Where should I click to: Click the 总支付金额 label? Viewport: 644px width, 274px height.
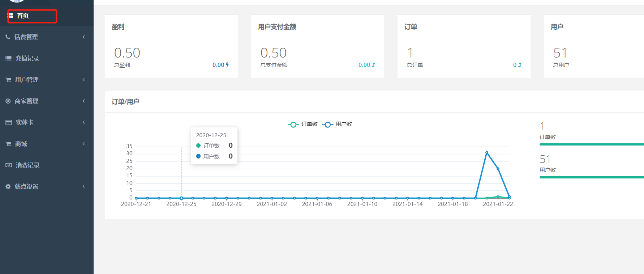(x=274, y=65)
